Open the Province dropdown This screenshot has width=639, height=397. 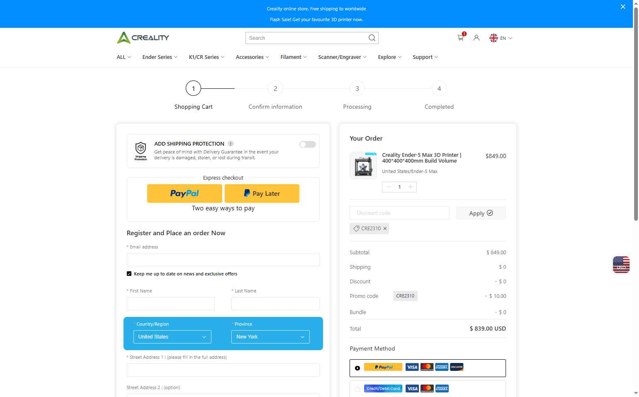pyautogui.click(x=270, y=337)
